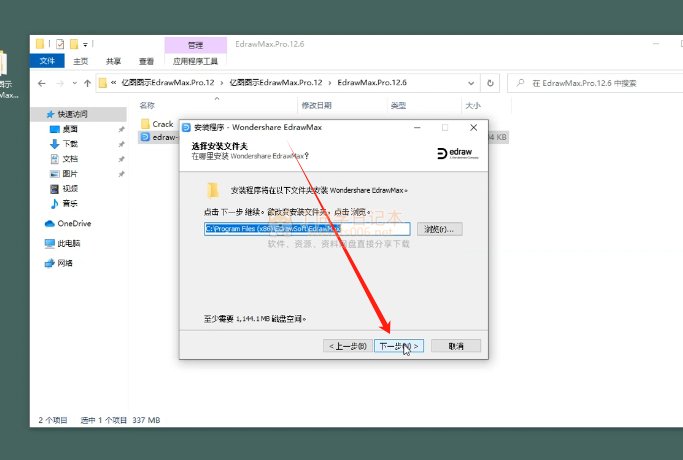Viewport: 683px width, 460px height.
Task: Refresh the Explorer folder view
Action: point(490,83)
